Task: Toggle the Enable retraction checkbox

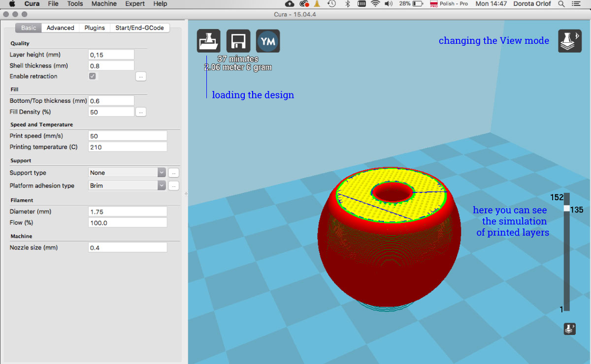Action: coord(92,76)
